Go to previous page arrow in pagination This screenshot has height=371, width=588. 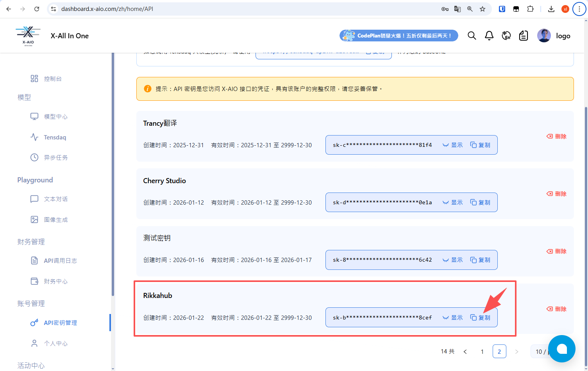pos(465,351)
